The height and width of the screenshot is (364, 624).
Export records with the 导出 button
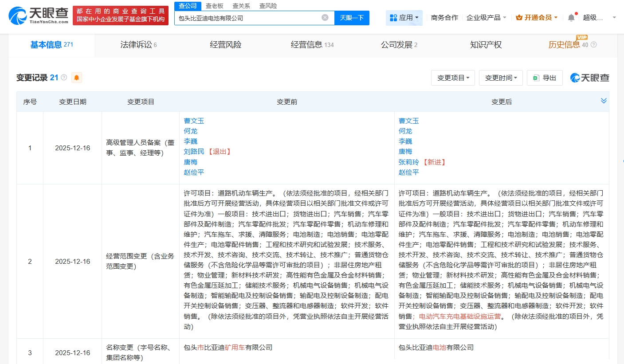point(545,78)
